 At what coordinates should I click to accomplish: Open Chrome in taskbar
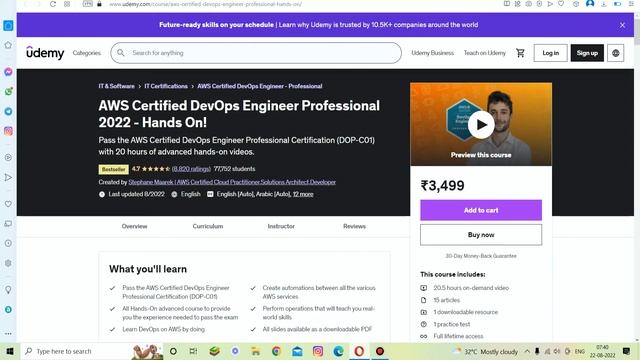[x=276, y=351]
